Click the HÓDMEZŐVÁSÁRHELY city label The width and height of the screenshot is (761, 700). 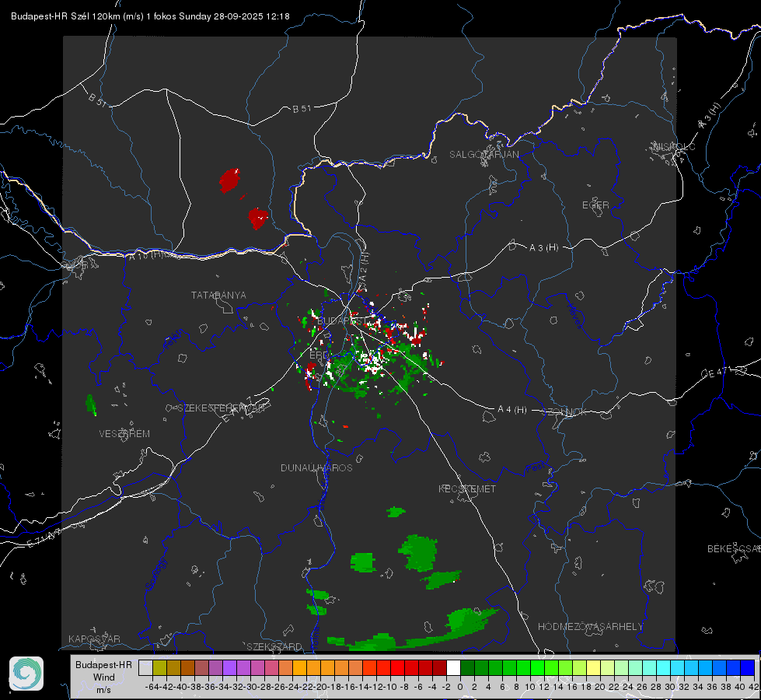[590, 626]
